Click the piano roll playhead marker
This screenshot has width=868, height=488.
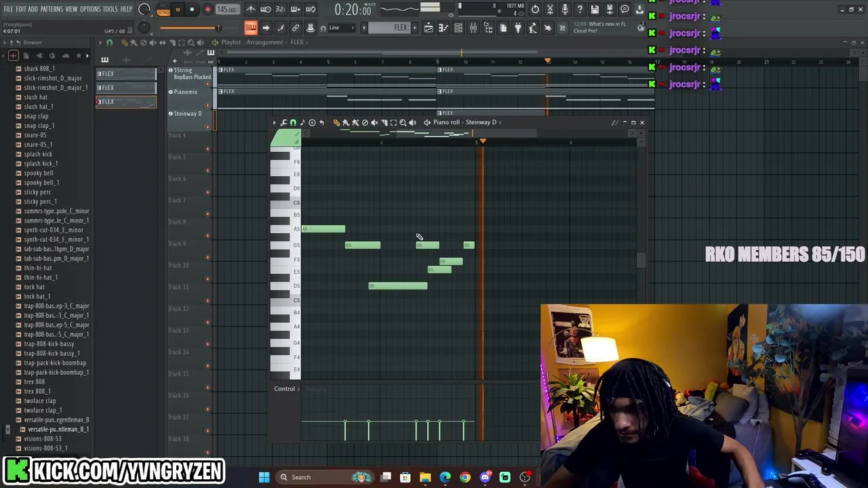point(482,141)
